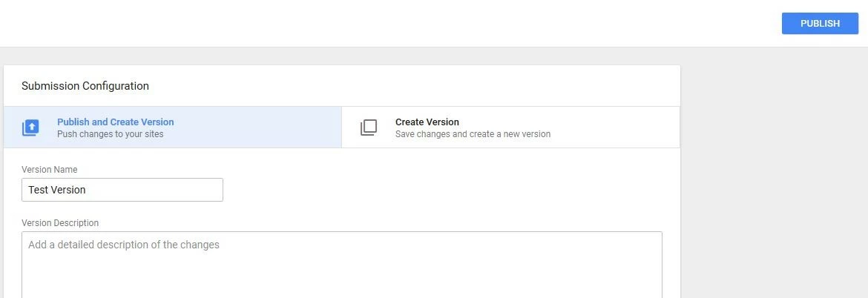Click empty space right of Version Name field
This screenshot has height=298, width=868.
tap(445, 190)
